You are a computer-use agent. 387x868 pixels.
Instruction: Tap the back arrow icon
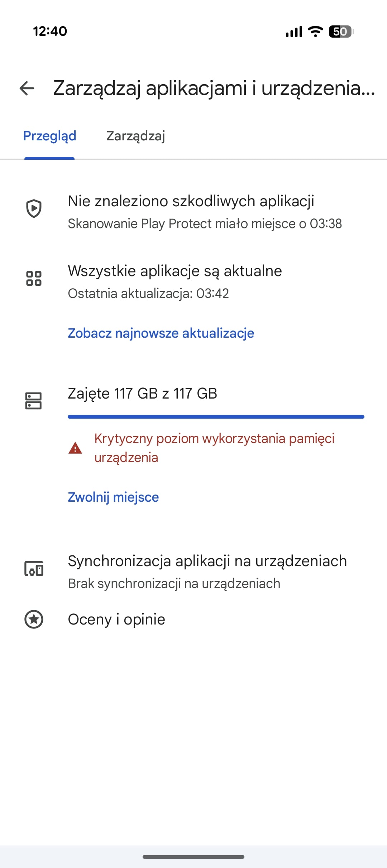[27, 88]
